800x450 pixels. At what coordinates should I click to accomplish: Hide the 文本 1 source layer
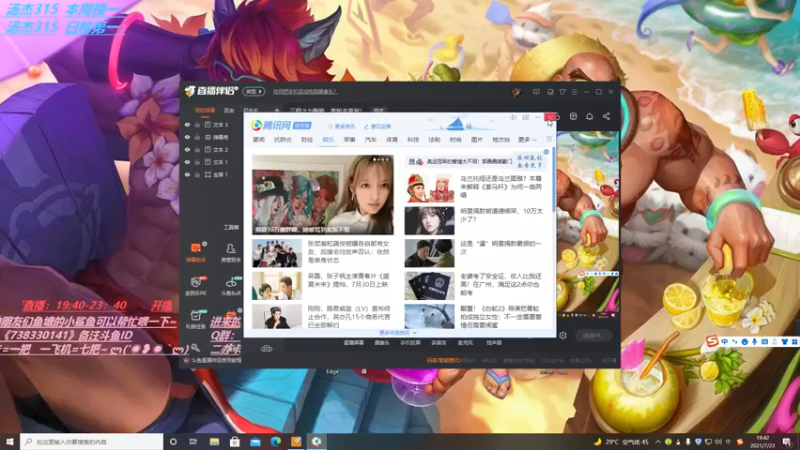point(187,162)
